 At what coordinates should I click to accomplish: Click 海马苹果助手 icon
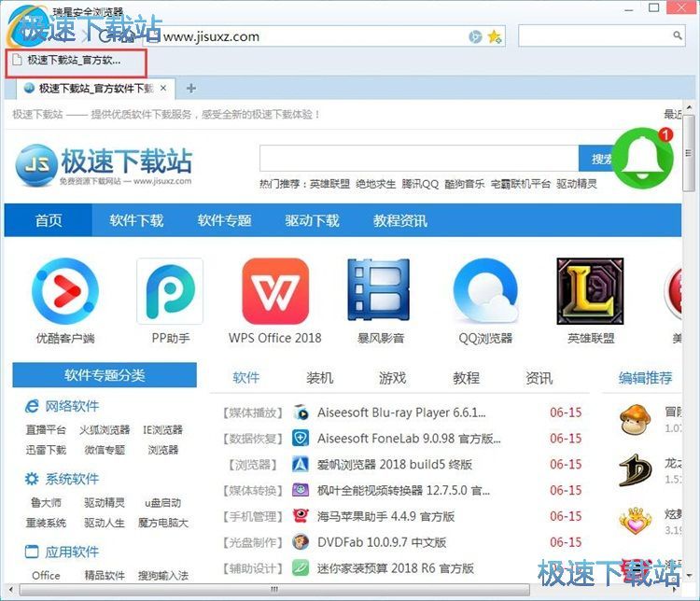click(301, 516)
